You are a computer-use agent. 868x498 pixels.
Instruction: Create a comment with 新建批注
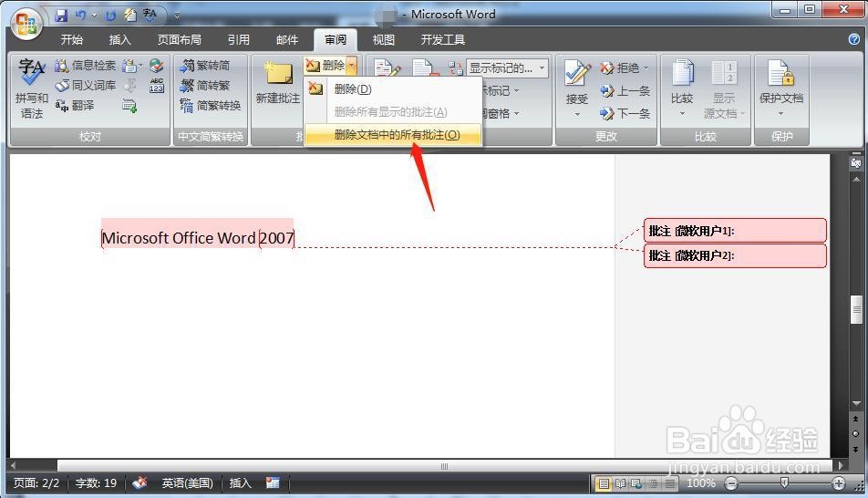pyautogui.click(x=278, y=84)
